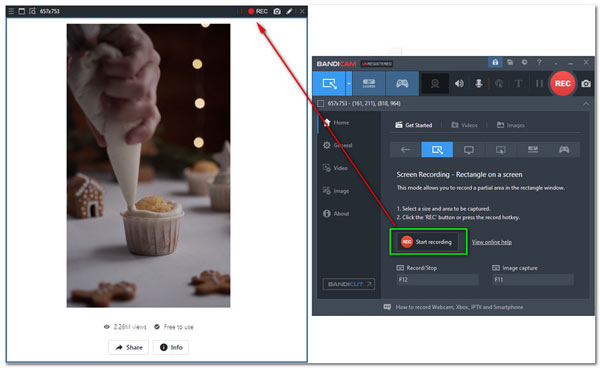Open the capture window hamburger menu
600x368 pixels.
[x=11, y=11]
